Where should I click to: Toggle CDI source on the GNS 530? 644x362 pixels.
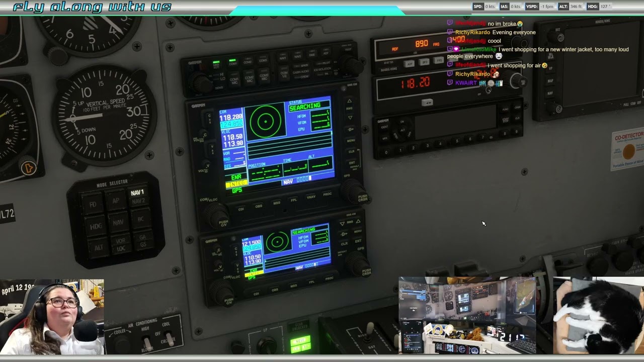[x=241, y=209]
